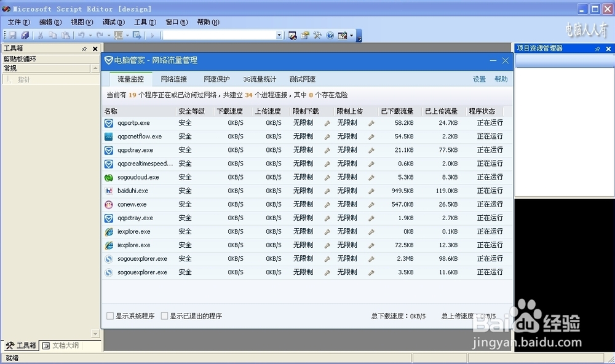
Task: Click the Save icon in Script Editor toolbar
Action: (x=12, y=35)
